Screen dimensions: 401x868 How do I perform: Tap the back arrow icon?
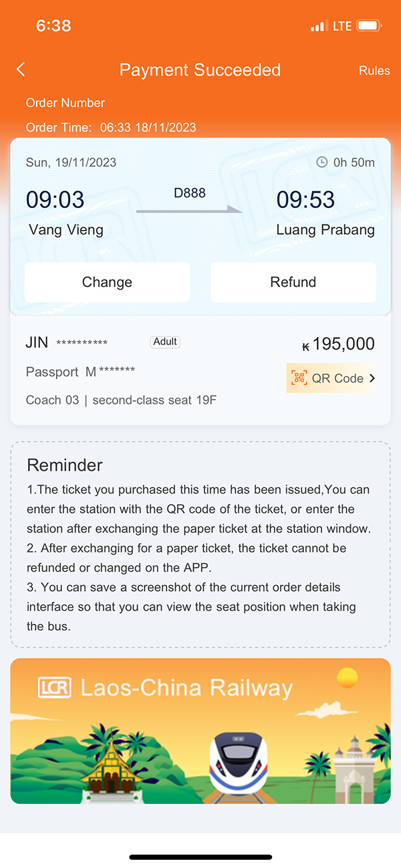coord(21,70)
